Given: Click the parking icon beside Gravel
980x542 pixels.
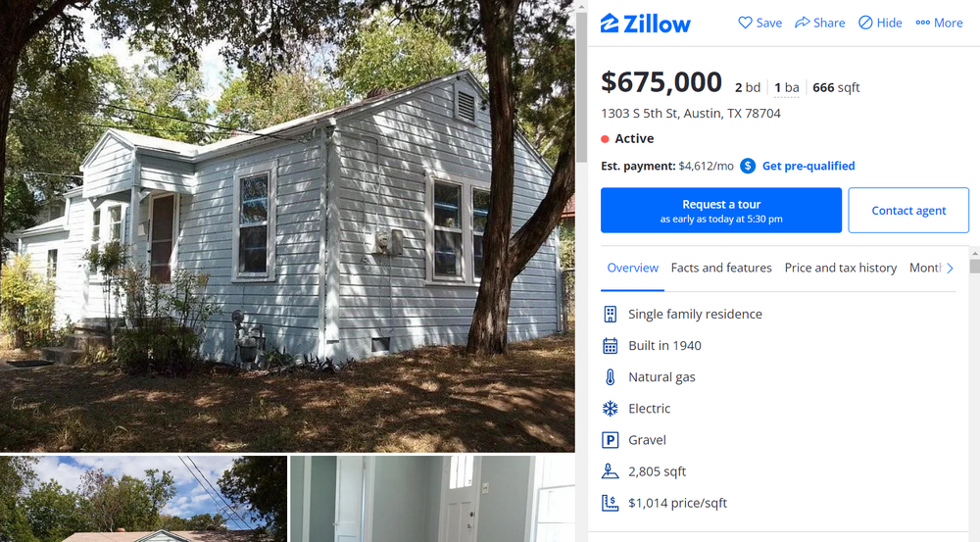Looking at the screenshot, I should pos(610,440).
